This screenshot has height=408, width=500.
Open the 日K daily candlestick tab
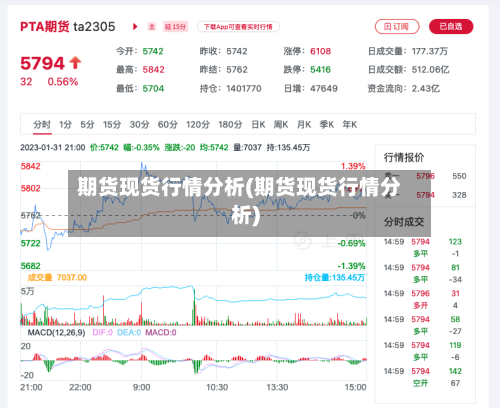pyautogui.click(x=258, y=125)
